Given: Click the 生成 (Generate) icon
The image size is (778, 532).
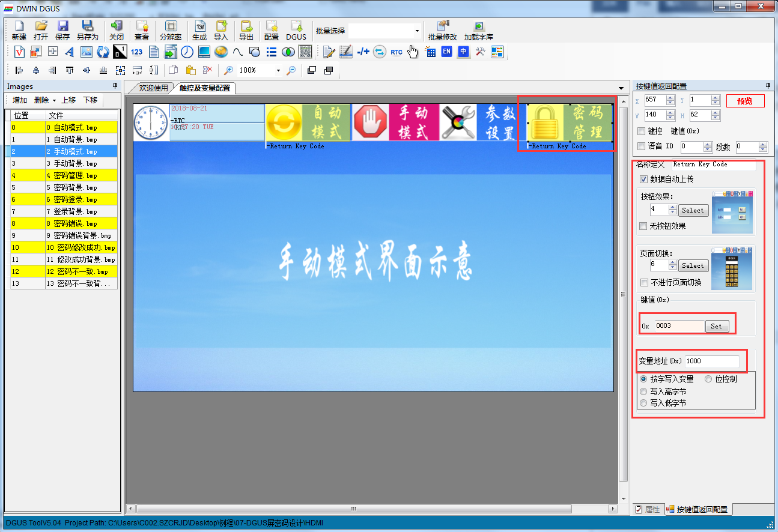Looking at the screenshot, I should 199,30.
